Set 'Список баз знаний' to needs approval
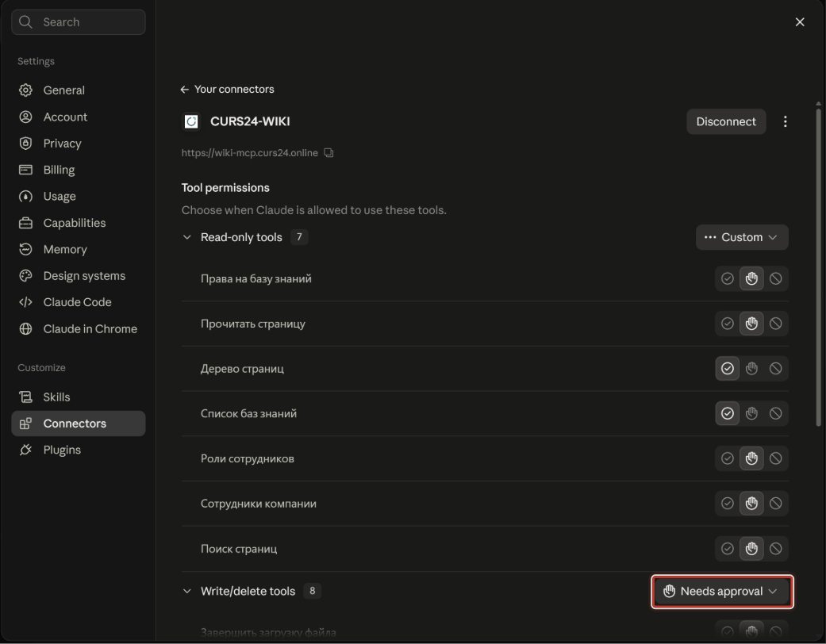 (x=751, y=413)
